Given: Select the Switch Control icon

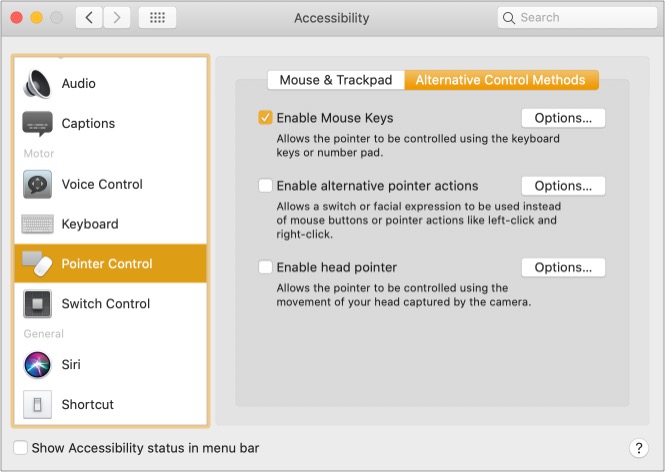Looking at the screenshot, I should point(37,304).
